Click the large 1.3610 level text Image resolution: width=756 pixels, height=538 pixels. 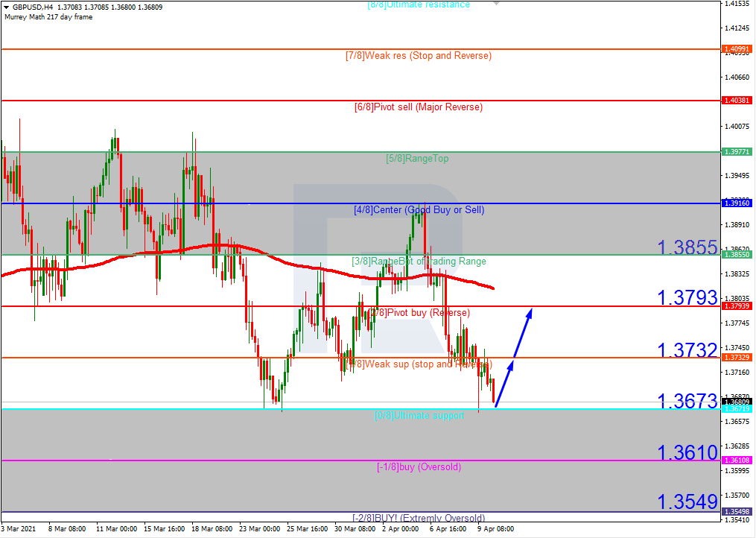pyautogui.click(x=687, y=452)
